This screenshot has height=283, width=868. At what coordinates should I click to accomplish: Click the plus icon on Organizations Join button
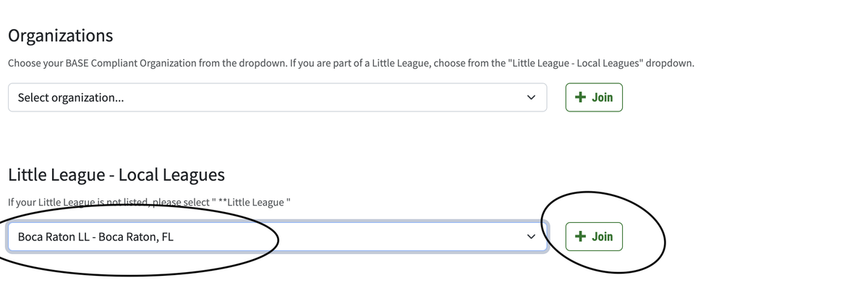point(580,97)
